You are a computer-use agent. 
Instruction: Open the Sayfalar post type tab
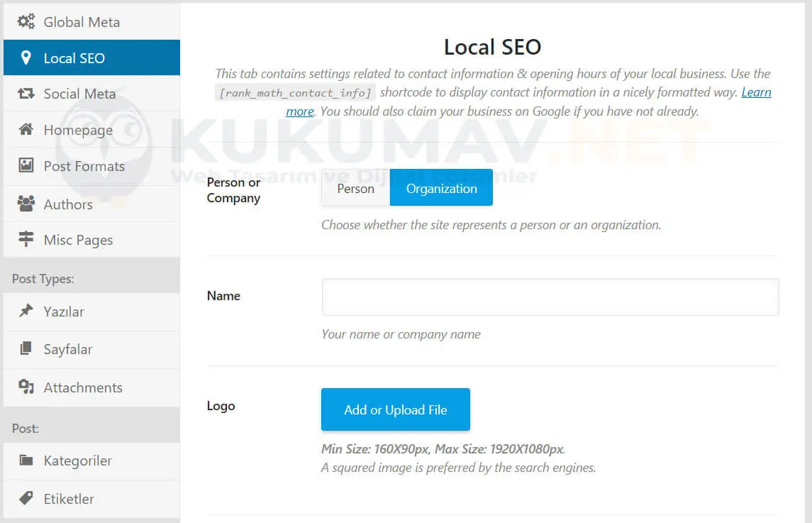click(91, 349)
